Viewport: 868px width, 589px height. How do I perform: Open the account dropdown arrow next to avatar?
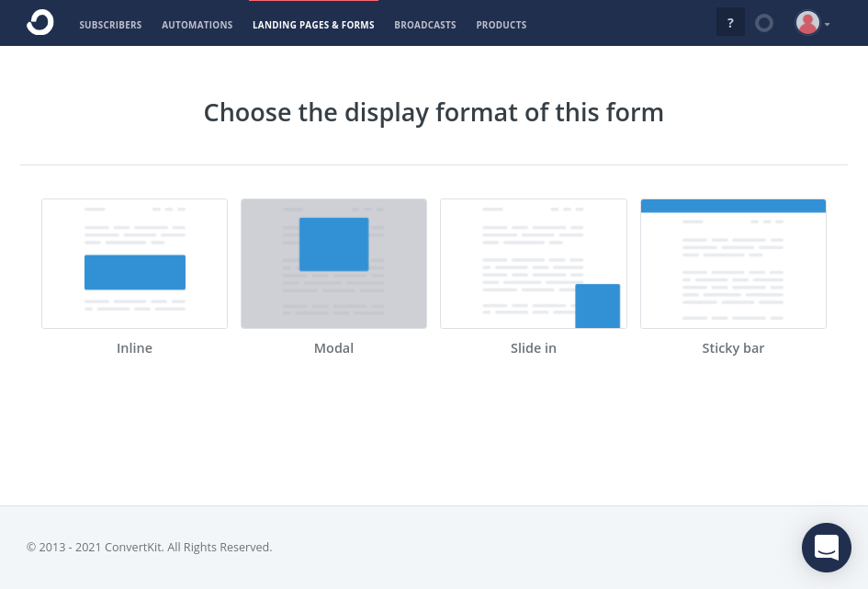pos(827,25)
